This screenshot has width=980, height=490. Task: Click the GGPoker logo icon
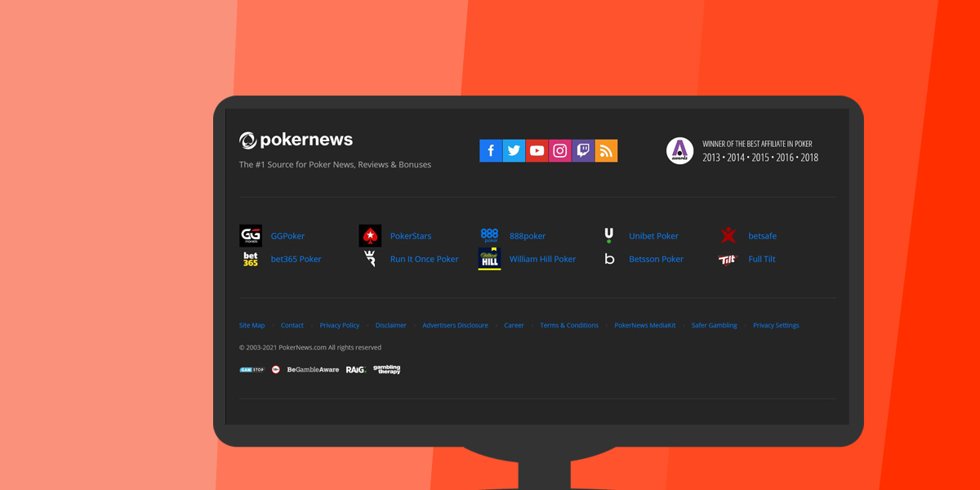point(251,235)
